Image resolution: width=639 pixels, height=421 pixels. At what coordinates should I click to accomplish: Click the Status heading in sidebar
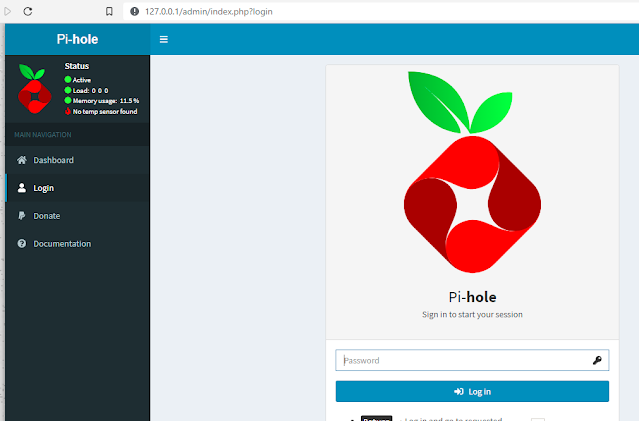point(77,66)
